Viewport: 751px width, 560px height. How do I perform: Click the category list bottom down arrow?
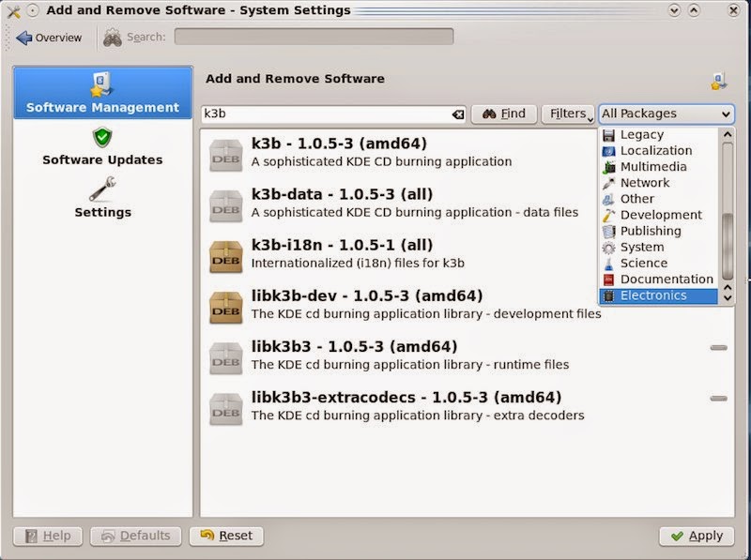coord(728,297)
